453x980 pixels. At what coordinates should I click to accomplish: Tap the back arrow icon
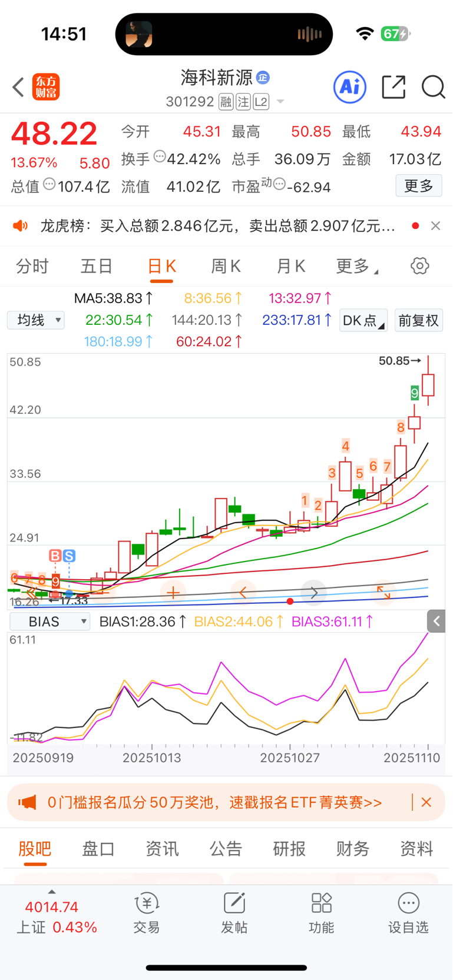18,87
